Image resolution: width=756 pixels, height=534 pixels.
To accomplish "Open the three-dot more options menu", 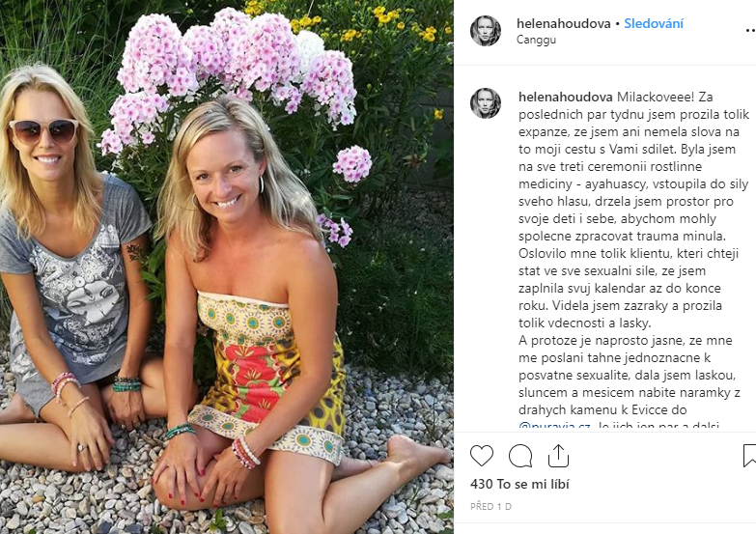I will pyautogui.click(x=750, y=30).
